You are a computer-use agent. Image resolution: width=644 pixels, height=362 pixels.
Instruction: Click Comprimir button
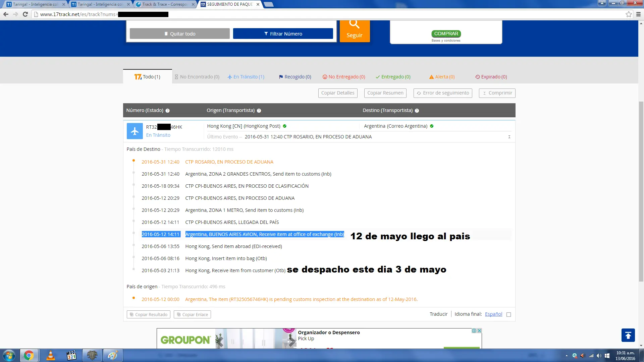[x=497, y=93]
